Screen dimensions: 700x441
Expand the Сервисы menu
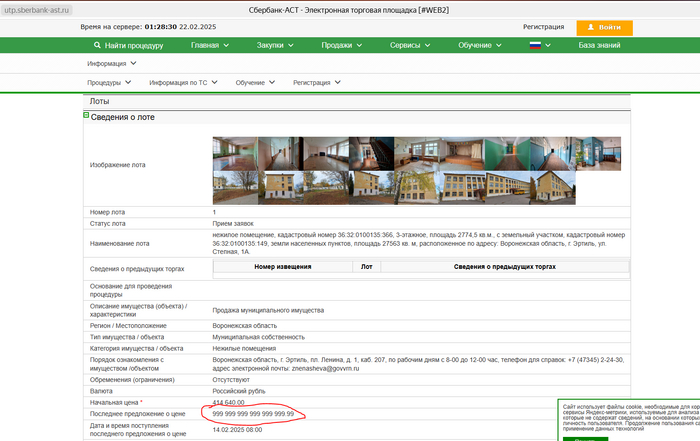click(410, 45)
